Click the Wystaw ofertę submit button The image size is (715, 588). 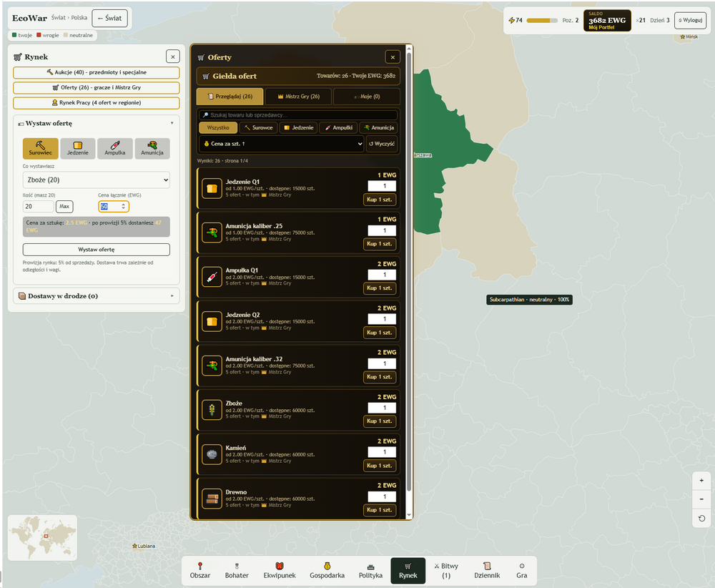click(x=97, y=250)
